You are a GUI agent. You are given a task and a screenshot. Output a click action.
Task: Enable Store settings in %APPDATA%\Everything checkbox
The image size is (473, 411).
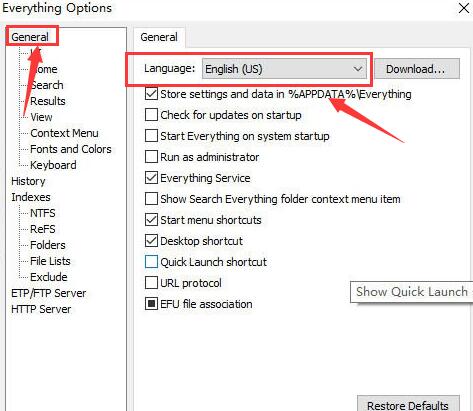point(151,94)
